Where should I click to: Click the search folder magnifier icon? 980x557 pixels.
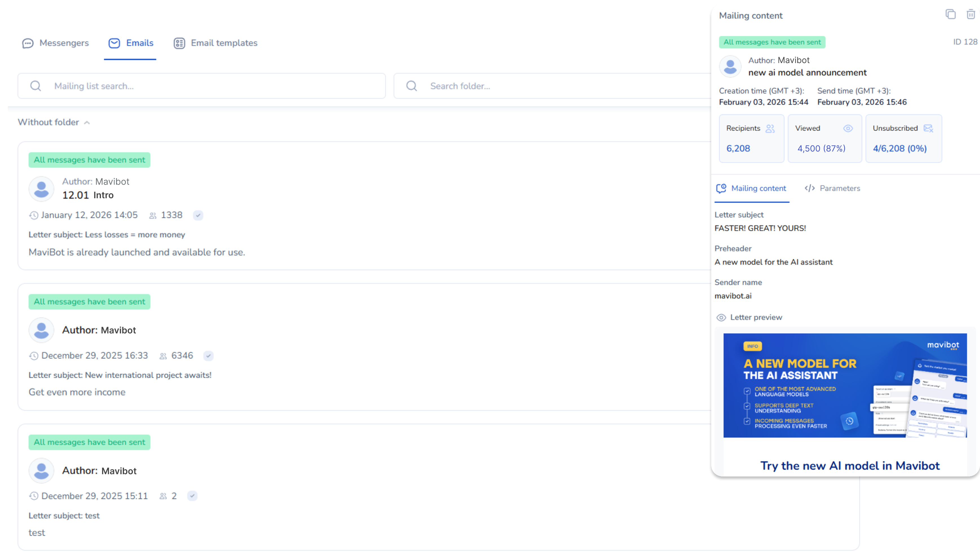pos(411,86)
